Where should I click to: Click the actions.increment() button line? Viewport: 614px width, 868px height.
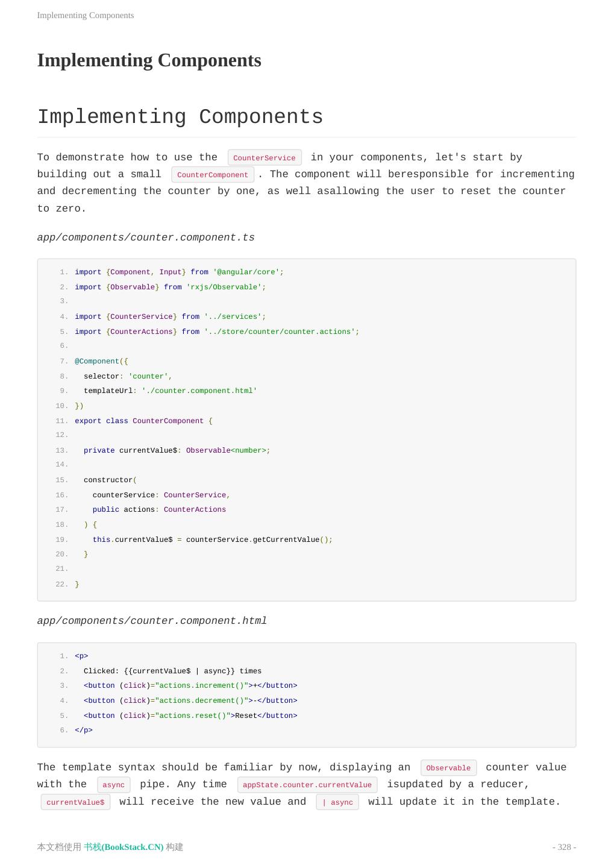pos(190,686)
